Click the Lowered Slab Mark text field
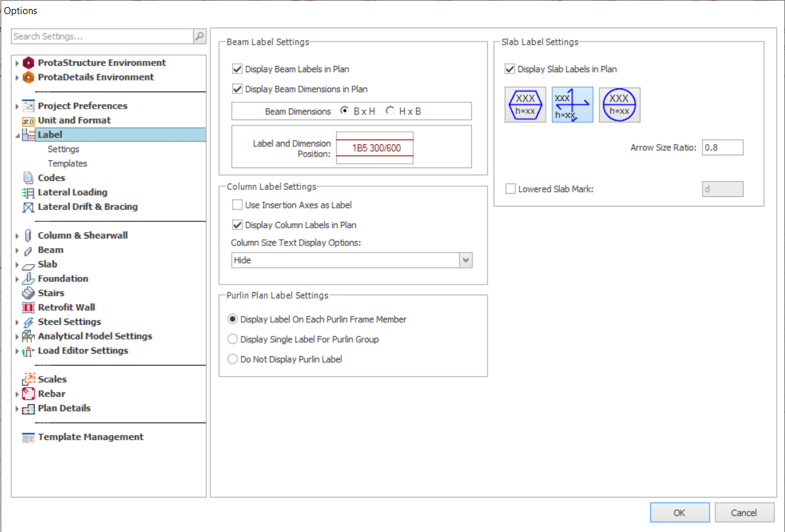This screenshot has height=532, width=785. point(722,189)
